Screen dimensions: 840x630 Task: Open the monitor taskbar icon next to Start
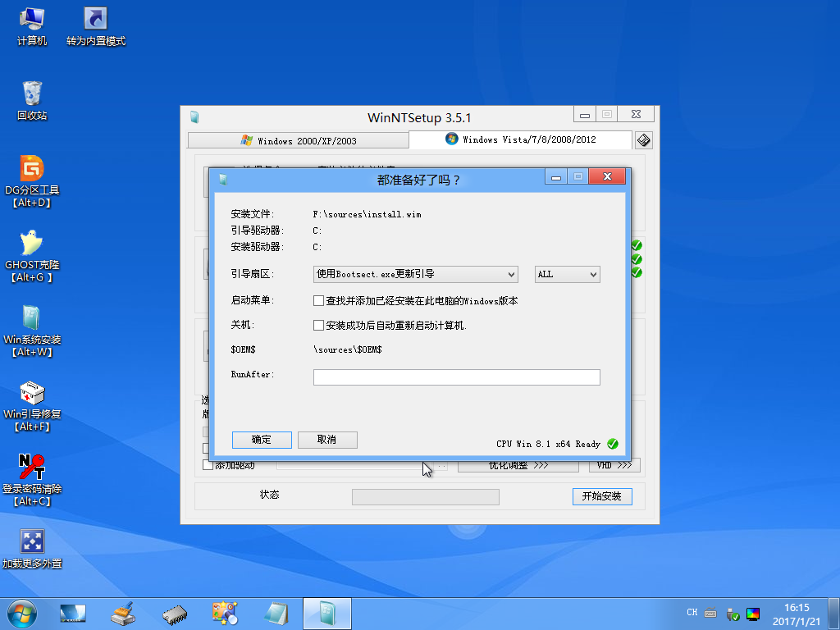73,614
